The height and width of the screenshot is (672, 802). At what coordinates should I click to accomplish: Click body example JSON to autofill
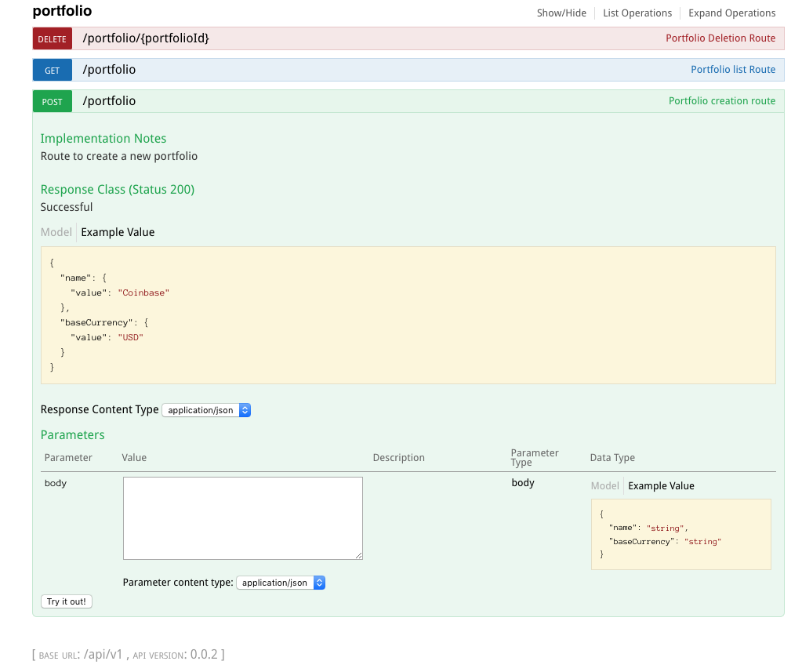click(680, 535)
